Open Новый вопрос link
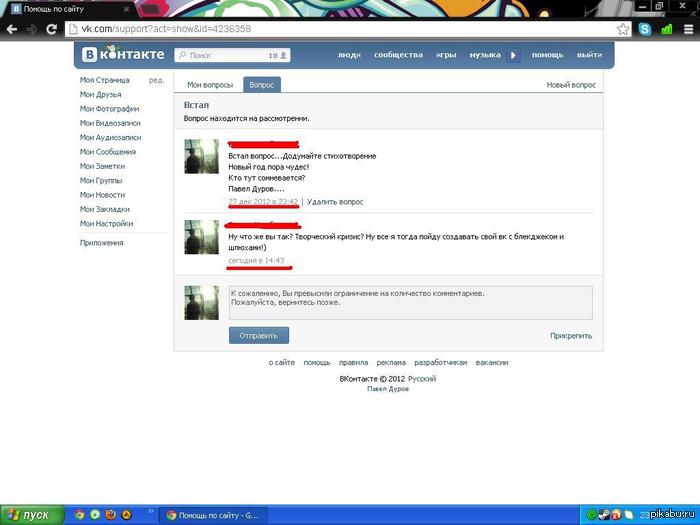 pyautogui.click(x=571, y=85)
